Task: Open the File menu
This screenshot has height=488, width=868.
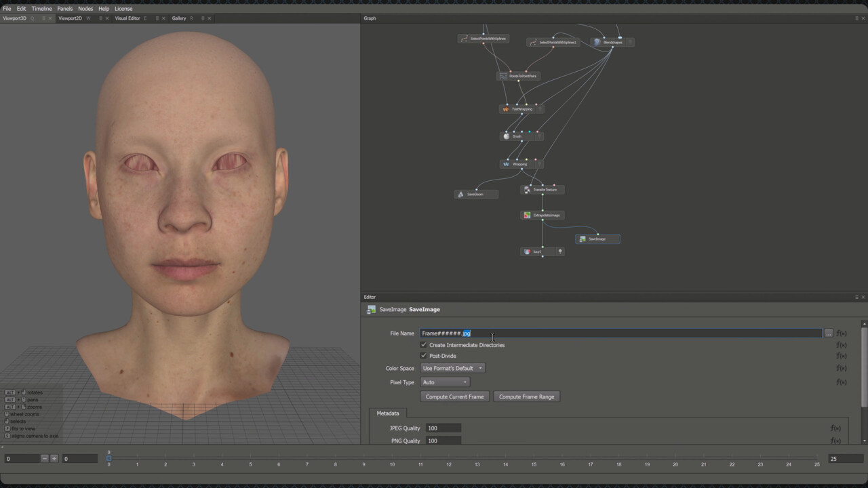Action: pyautogui.click(x=7, y=9)
